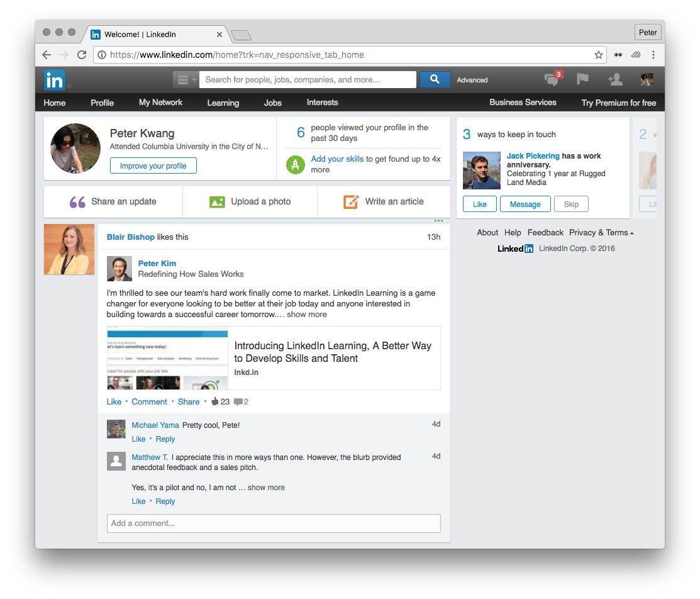Click the article preview thumbnail image

click(167, 358)
